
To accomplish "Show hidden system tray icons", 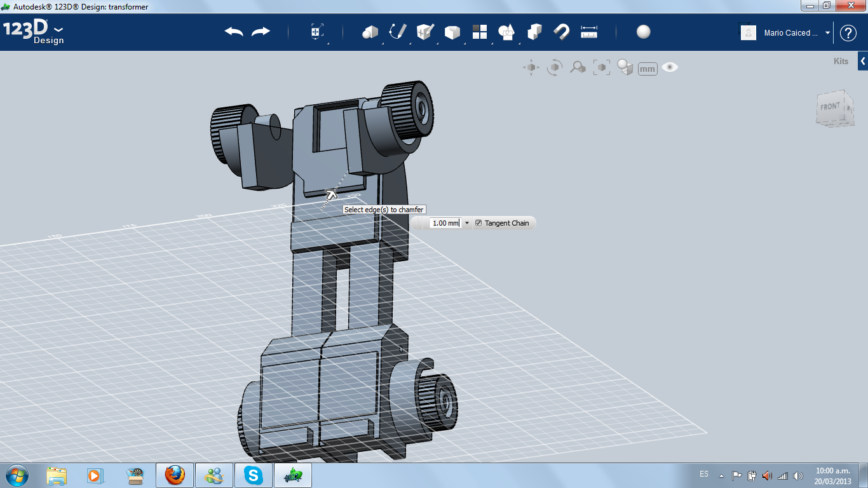I will pyautogui.click(x=721, y=475).
